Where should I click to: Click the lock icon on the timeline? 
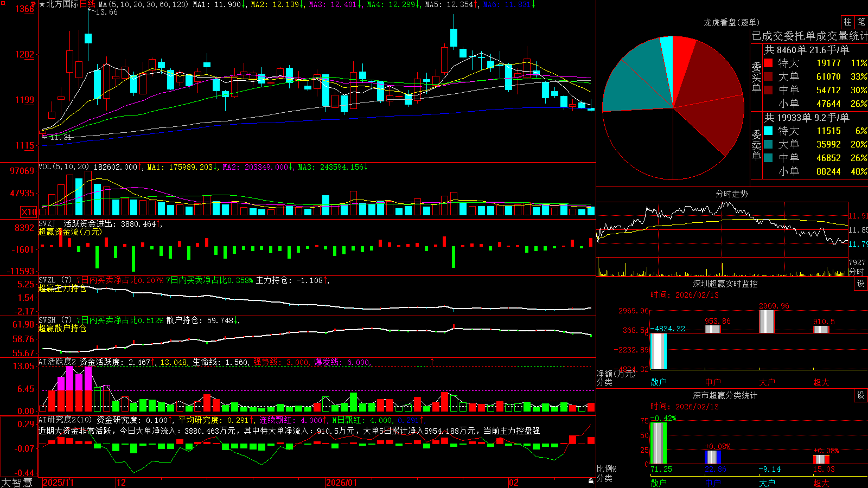(x=591, y=481)
